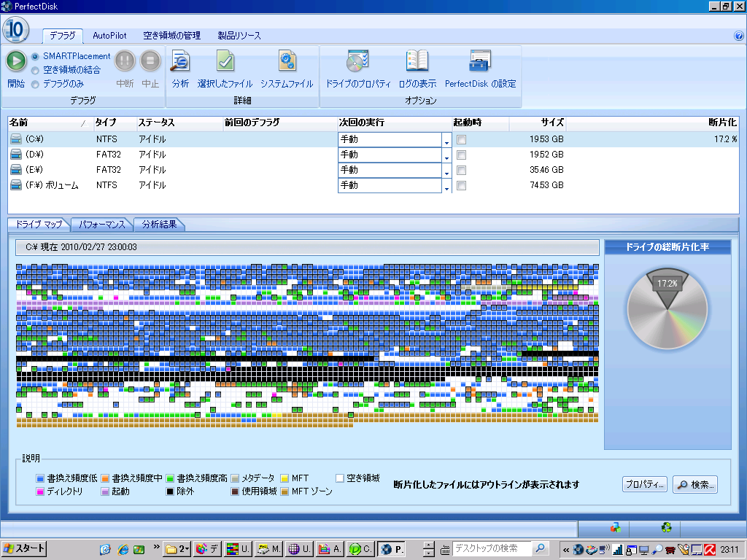Switch to the AutoPilot ribbon tab

pos(109,36)
